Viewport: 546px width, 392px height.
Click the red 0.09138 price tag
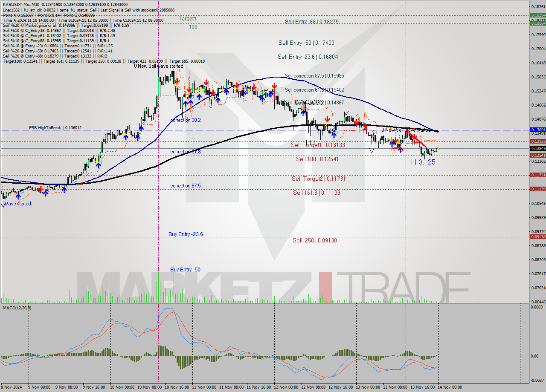click(x=537, y=236)
